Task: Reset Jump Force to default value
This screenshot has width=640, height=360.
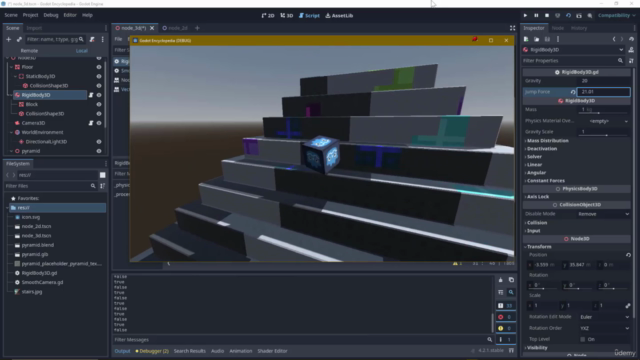Action: pyautogui.click(x=573, y=92)
